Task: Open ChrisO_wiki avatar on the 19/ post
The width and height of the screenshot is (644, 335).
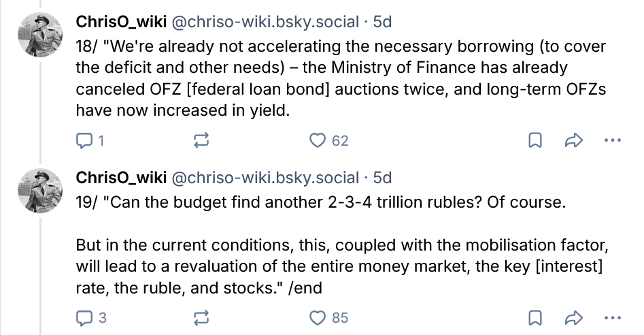Action: pos(40,191)
